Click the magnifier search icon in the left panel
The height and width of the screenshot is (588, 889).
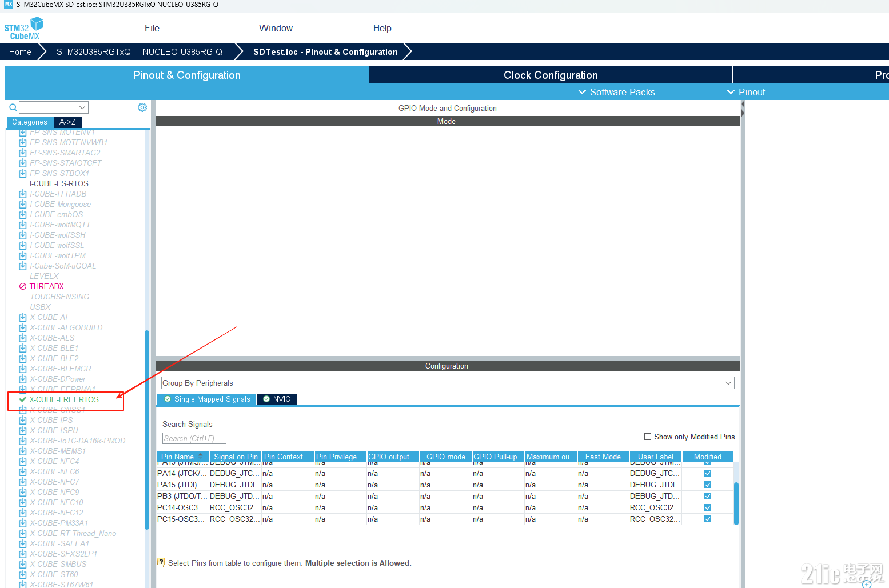pyautogui.click(x=13, y=107)
